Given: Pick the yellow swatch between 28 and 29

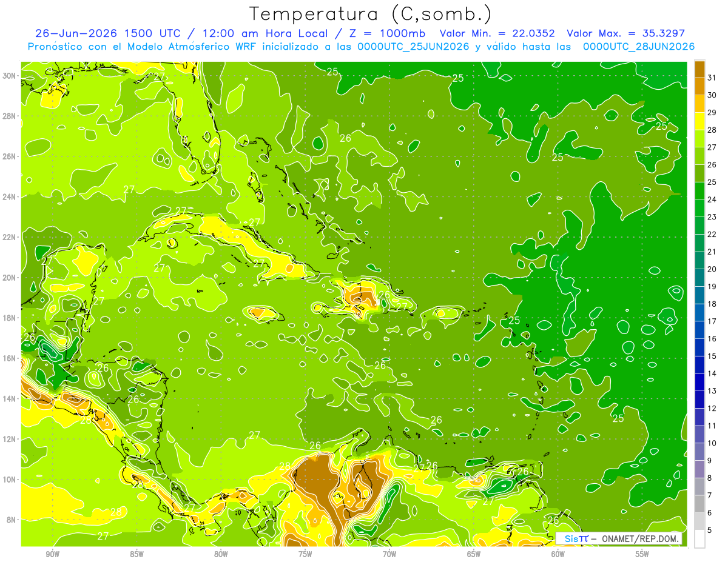Looking at the screenshot, I should (699, 121).
